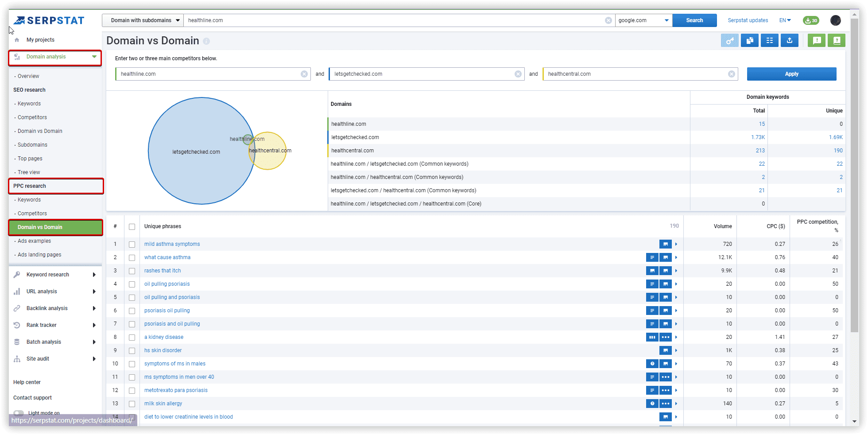
Task: Click the three-dots icon for milk skin allergy
Action: coord(666,404)
